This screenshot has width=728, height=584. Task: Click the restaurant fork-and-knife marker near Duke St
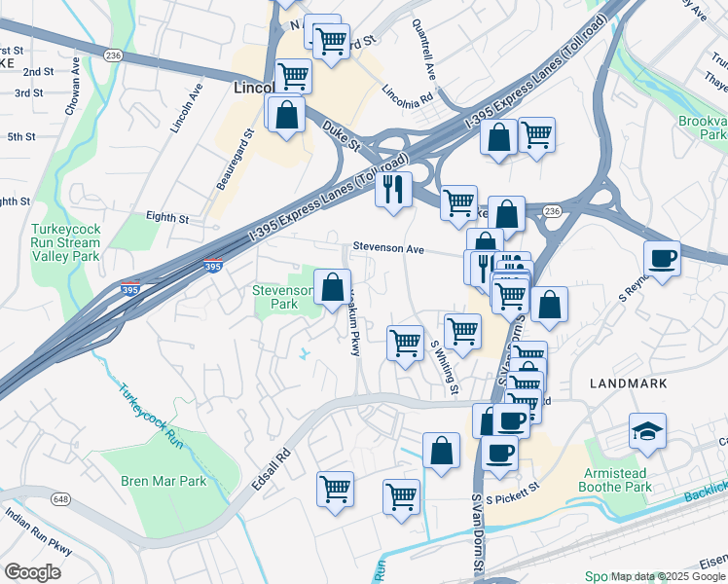394,189
